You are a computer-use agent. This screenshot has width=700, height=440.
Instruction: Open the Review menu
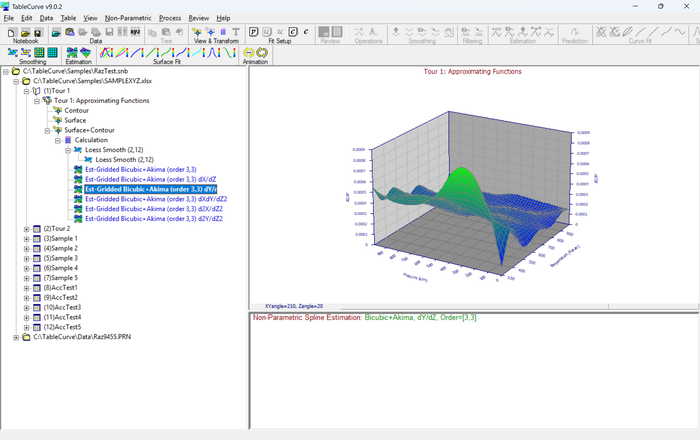(x=199, y=18)
